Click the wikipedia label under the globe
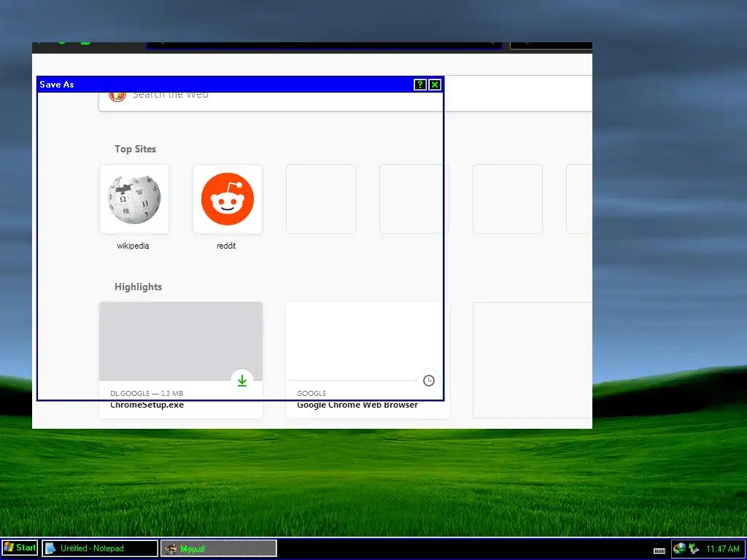This screenshot has width=747, height=560. 133,246
